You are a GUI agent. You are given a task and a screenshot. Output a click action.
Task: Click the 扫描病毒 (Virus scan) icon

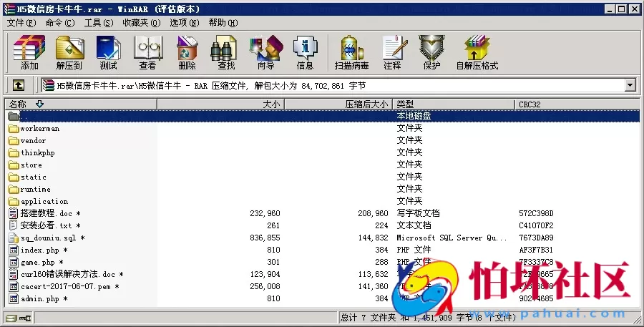coord(351,52)
